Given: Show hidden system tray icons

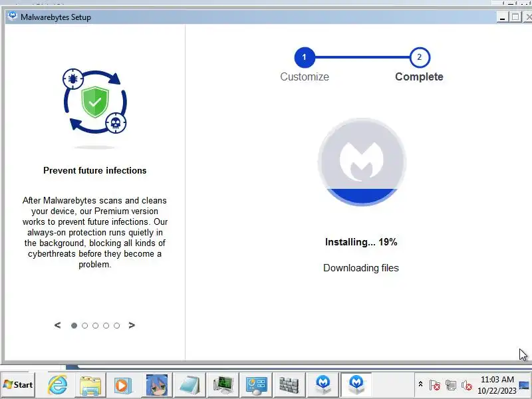Looking at the screenshot, I should [x=420, y=384].
